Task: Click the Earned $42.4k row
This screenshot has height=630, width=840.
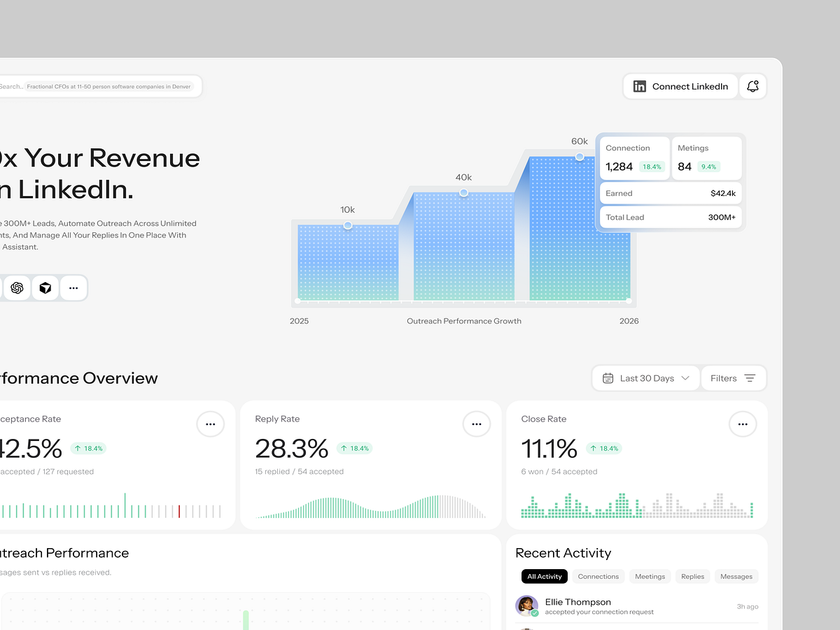Action: tap(671, 193)
